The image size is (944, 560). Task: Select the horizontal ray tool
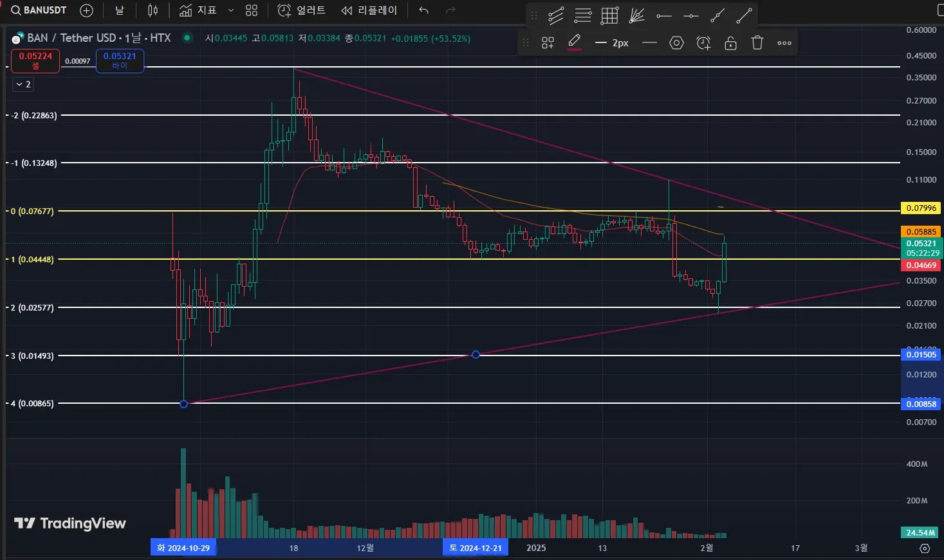[663, 15]
